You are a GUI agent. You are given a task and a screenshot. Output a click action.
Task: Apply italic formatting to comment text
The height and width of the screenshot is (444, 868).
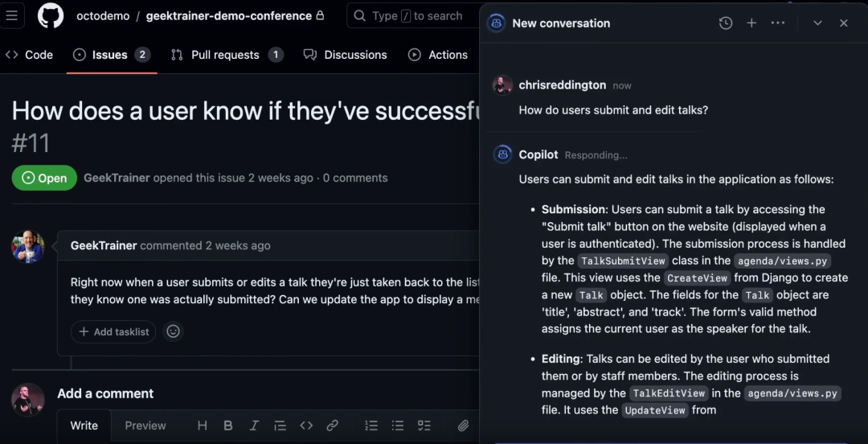tap(254, 425)
